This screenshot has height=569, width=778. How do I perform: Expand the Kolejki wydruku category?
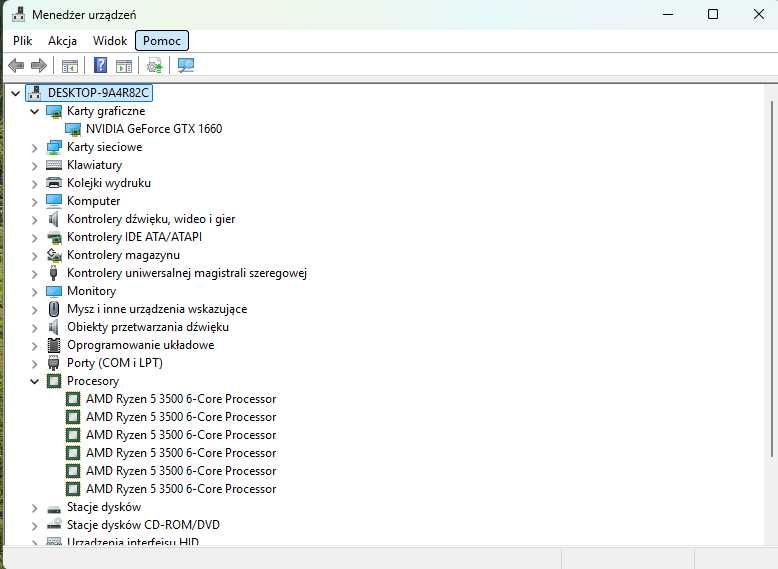coord(34,184)
